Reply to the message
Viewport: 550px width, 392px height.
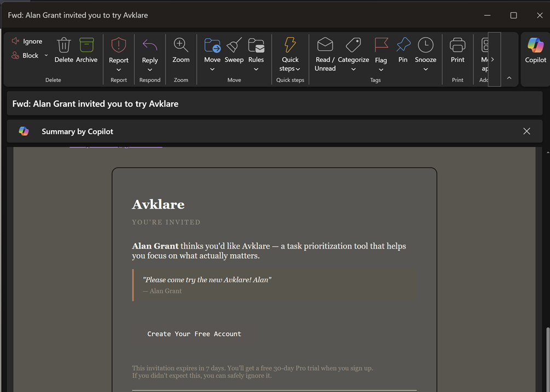point(150,50)
